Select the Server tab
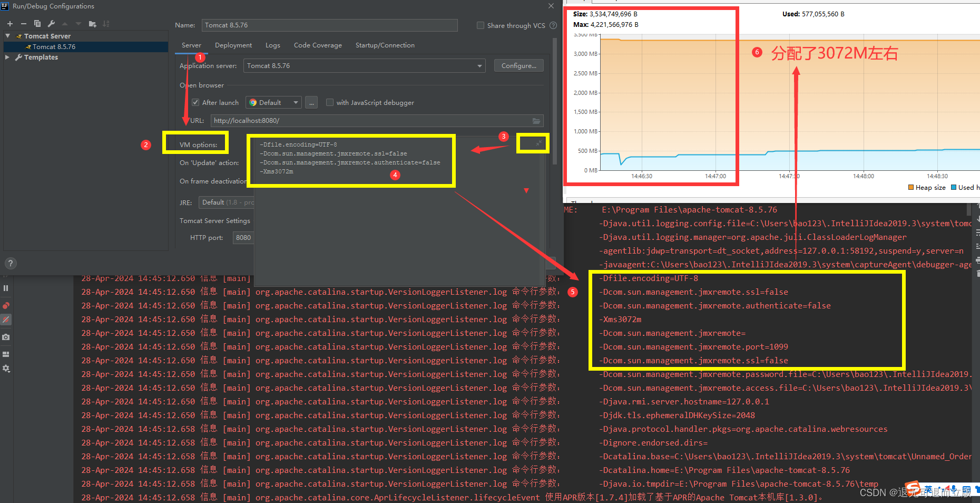The height and width of the screenshot is (503, 980). [191, 45]
